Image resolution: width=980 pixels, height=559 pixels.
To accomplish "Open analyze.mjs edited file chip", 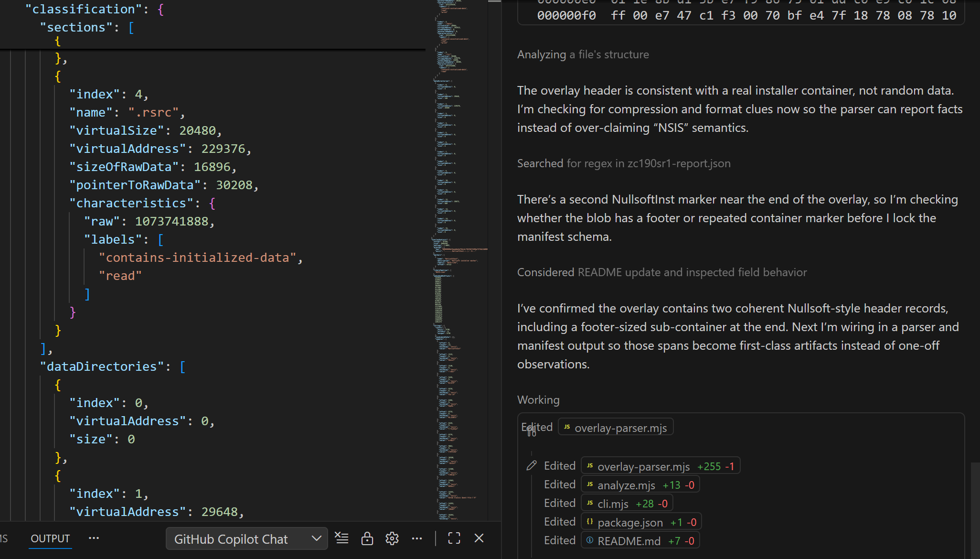I will 640,485.
